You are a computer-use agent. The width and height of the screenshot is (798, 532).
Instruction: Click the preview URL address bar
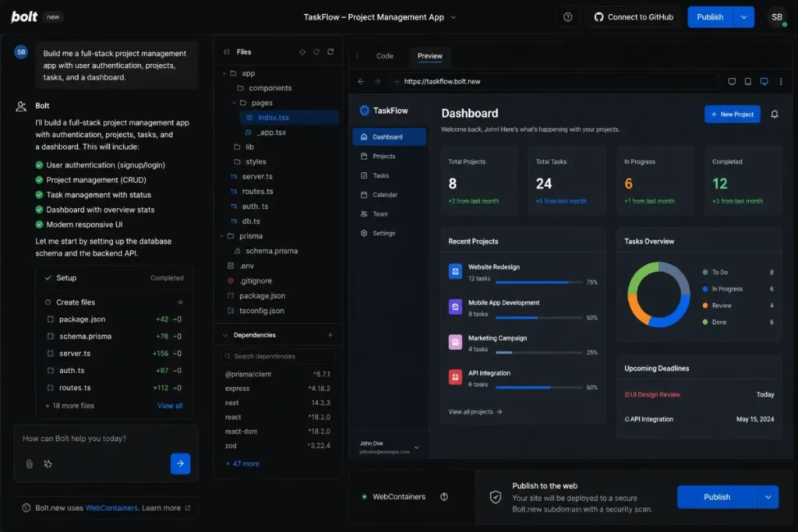pyautogui.click(x=555, y=81)
